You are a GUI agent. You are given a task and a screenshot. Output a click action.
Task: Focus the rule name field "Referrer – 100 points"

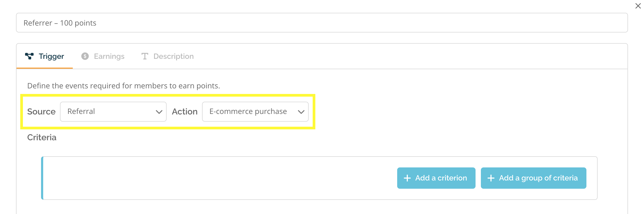pos(322,23)
